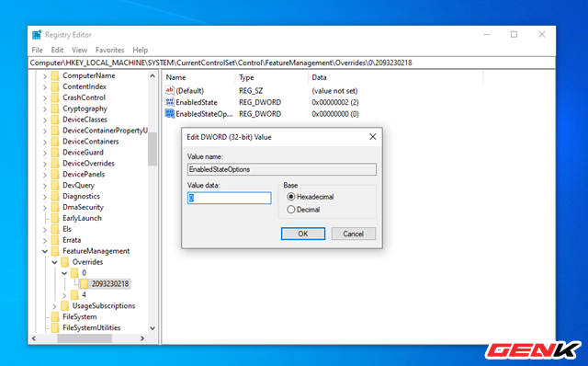Click the DeviceGuard folder icon
This screenshot has height=366, width=588.
(x=55, y=153)
